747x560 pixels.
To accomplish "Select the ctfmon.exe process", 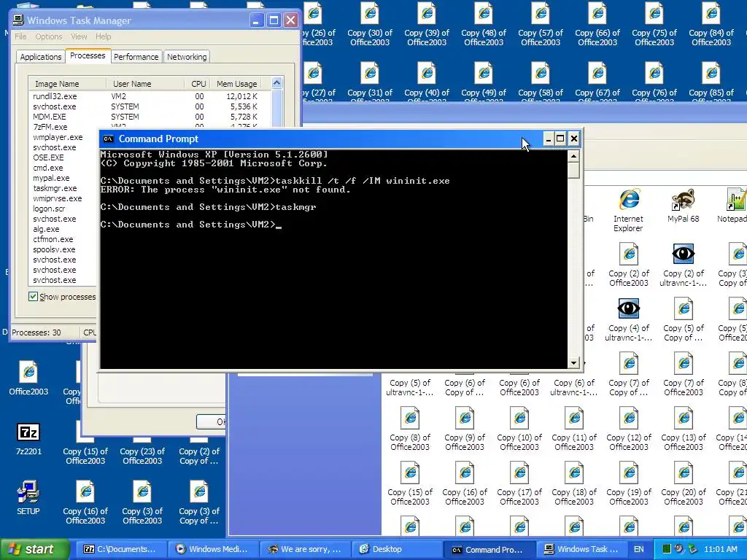I will tap(53, 239).
